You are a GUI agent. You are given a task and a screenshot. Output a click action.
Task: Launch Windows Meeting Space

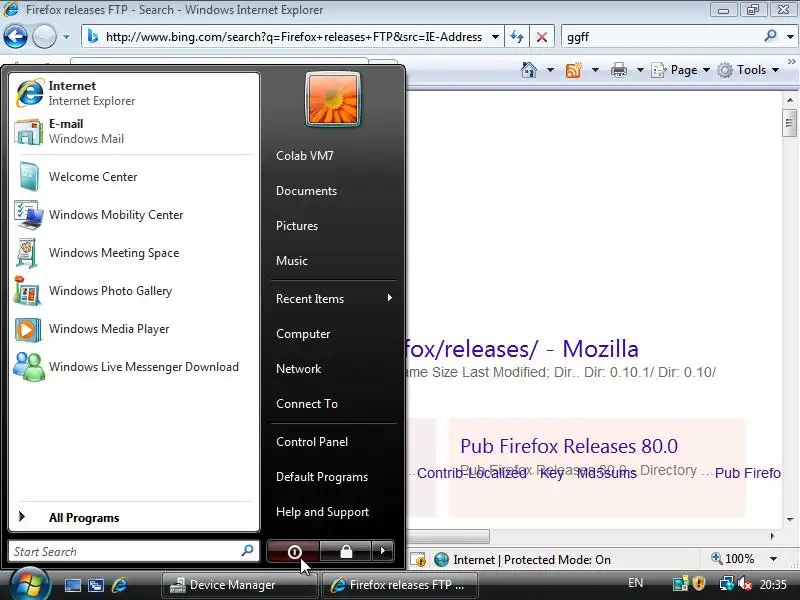134,253
